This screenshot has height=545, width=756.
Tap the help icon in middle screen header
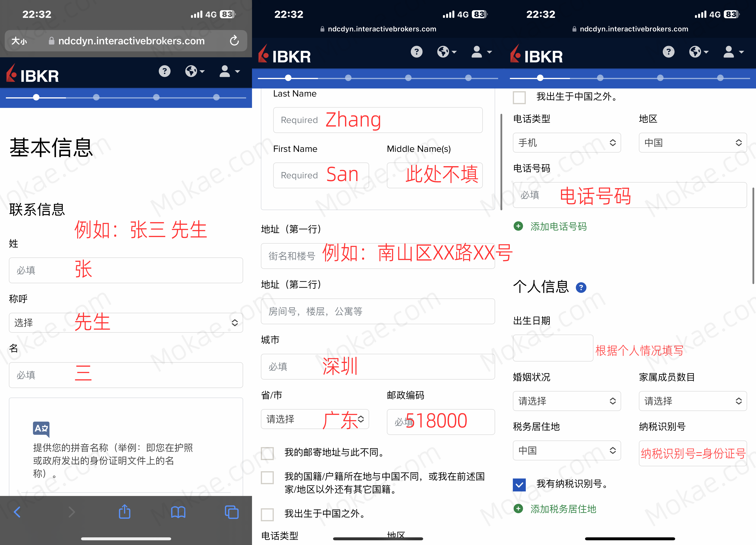tap(416, 52)
